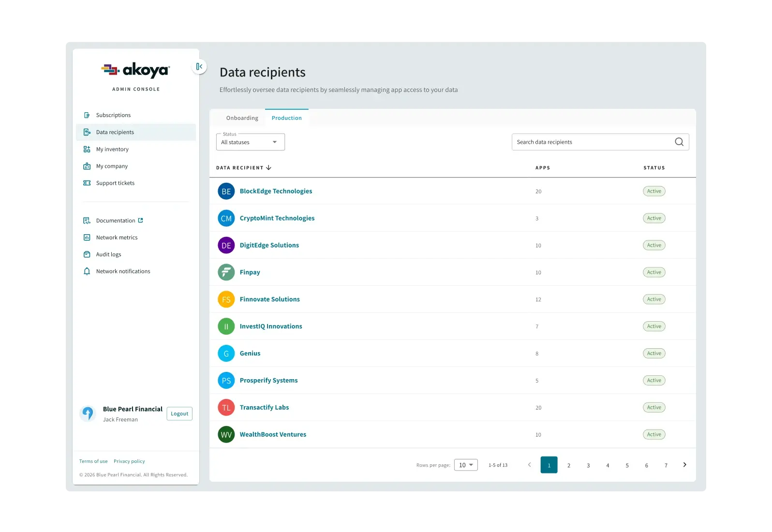Click the Blue Pearl Financial profile avatar
Image resolution: width=772 pixels, height=532 pixels.
click(x=88, y=414)
